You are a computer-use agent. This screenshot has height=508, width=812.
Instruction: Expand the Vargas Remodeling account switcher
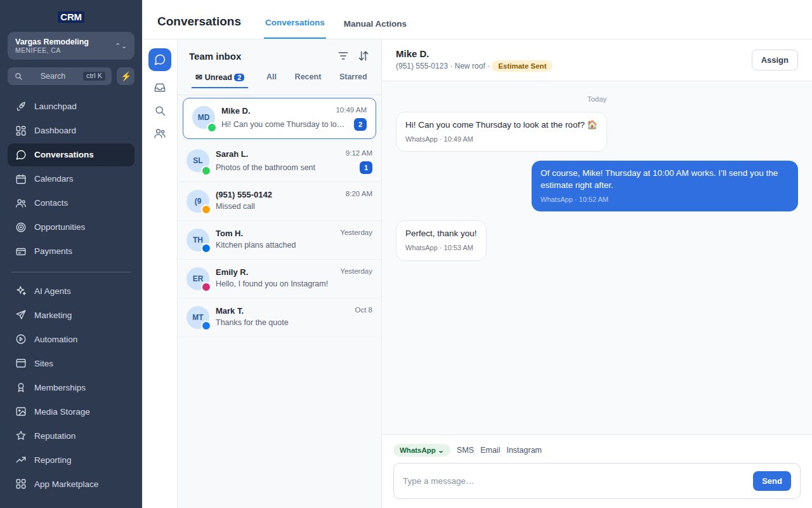pos(71,46)
